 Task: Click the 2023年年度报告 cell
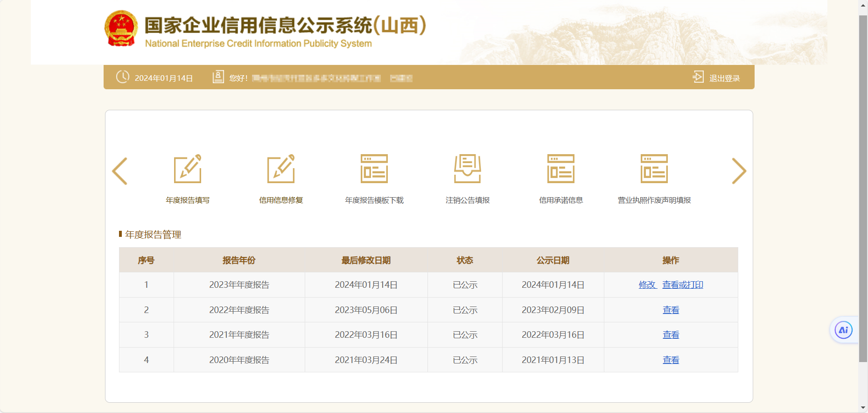click(239, 285)
